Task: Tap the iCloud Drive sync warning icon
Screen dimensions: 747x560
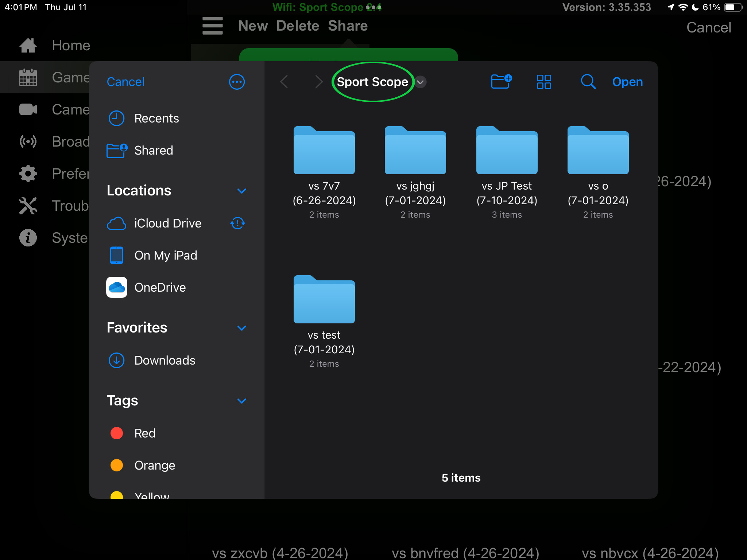Action: [x=238, y=223]
